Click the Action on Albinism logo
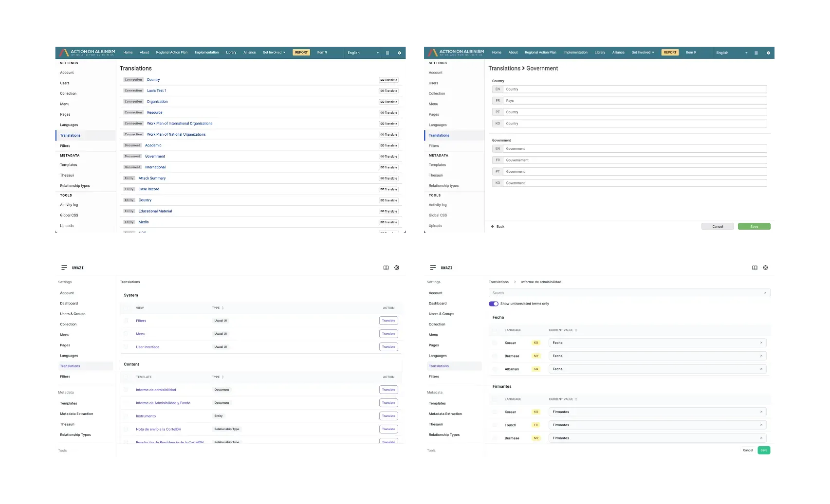This screenshot has width=830, height=504. tap(88, 52)
